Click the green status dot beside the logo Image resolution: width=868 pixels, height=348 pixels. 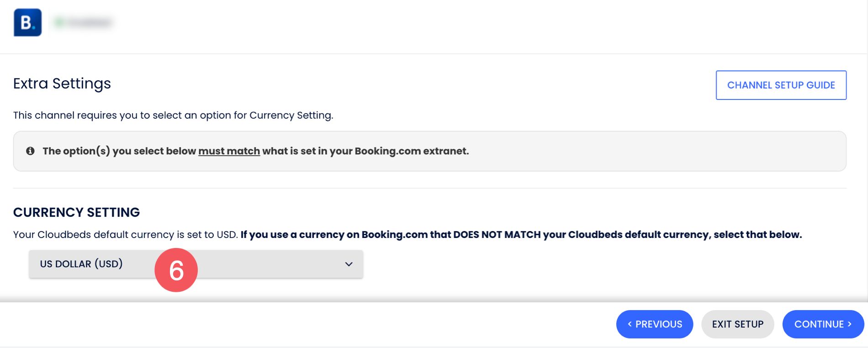pyautogui.click(x=59, y=22)
